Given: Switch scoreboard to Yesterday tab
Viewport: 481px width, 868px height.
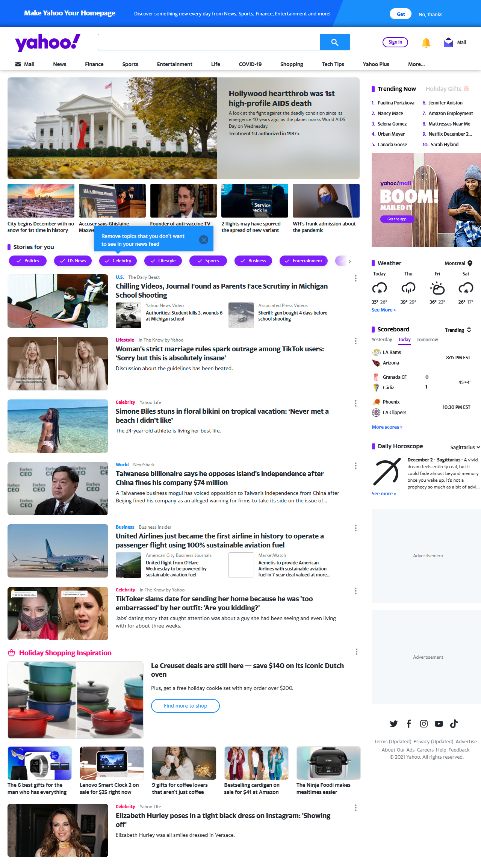Looking at the screenshot, I should click(382, 339).
